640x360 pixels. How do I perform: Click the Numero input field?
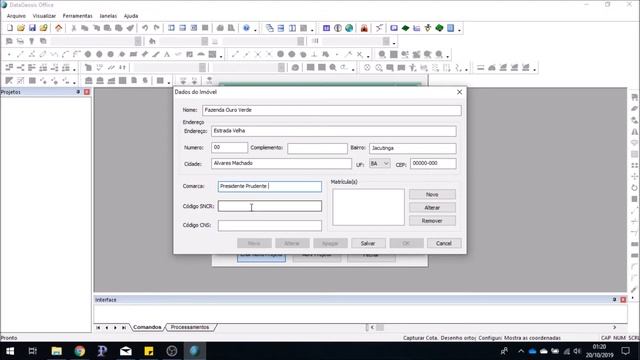(229, 147)
